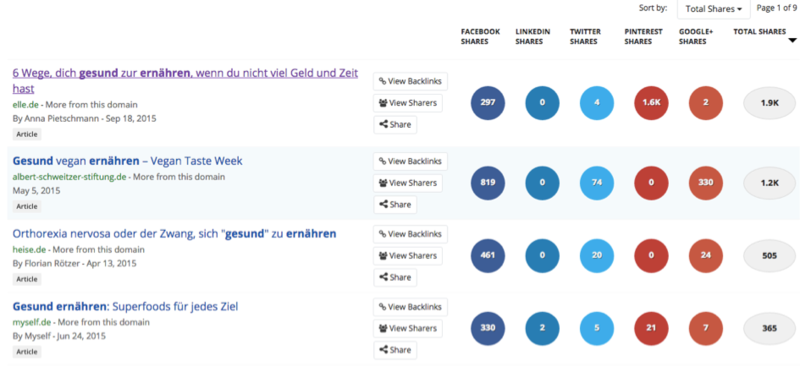Click the Article tag under Vegan Taste Week

click(x=27, y=207)
